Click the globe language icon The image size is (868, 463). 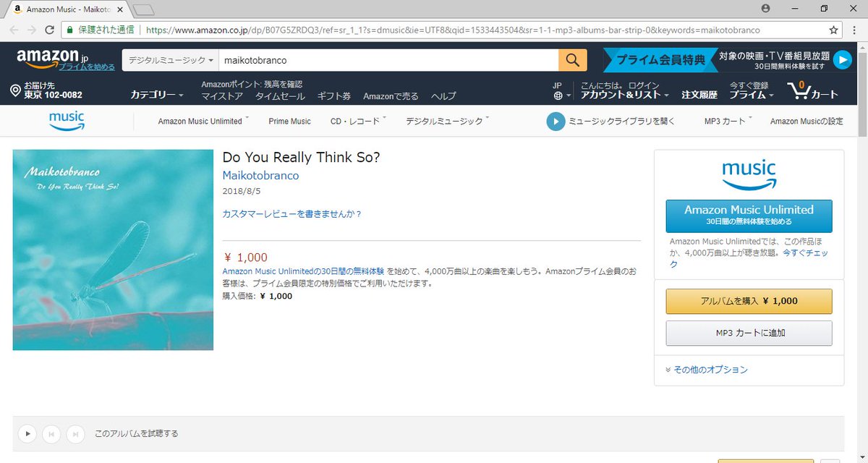pos(558,95)
